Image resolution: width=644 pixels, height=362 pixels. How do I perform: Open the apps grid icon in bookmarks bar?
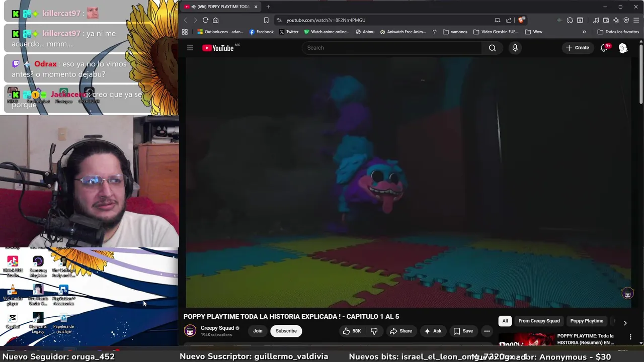pyautogui.click(x=185, y=32)
